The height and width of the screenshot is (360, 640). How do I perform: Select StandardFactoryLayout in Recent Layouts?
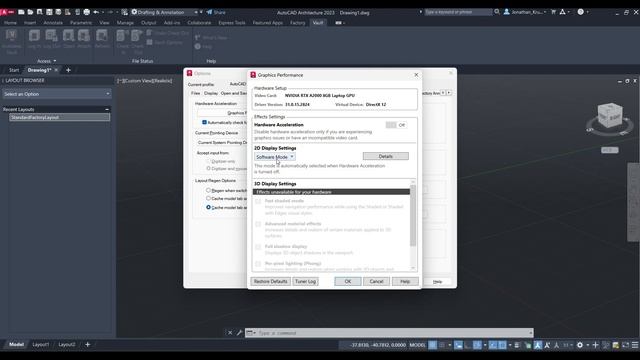tap(60, 118)
